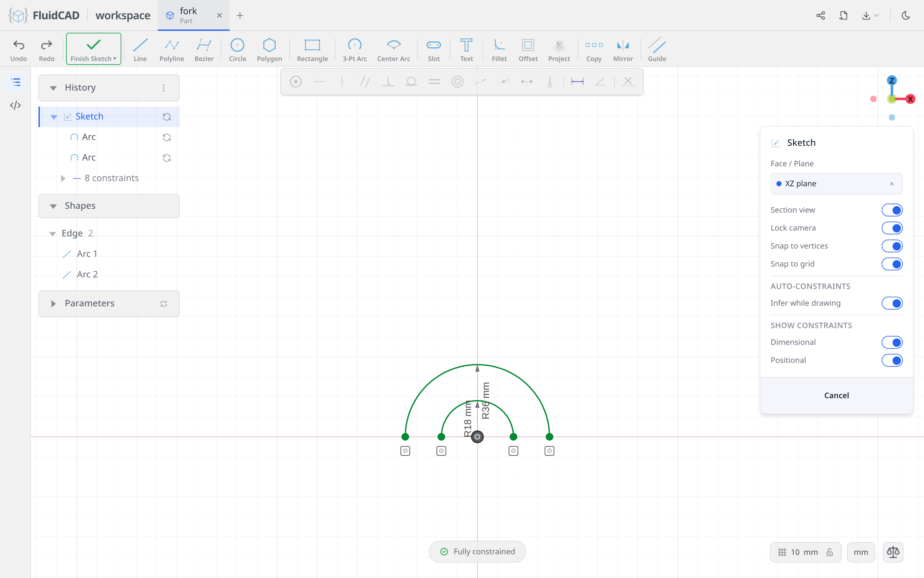
Task: Click the Copy pattern tool
Action: [594, 50]
